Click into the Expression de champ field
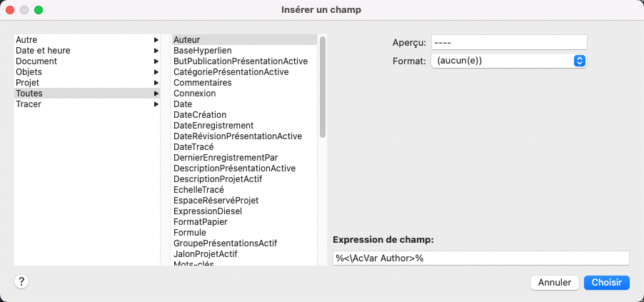Image resolution: width=644 pixels, height=302 pixels. (481, 258)
